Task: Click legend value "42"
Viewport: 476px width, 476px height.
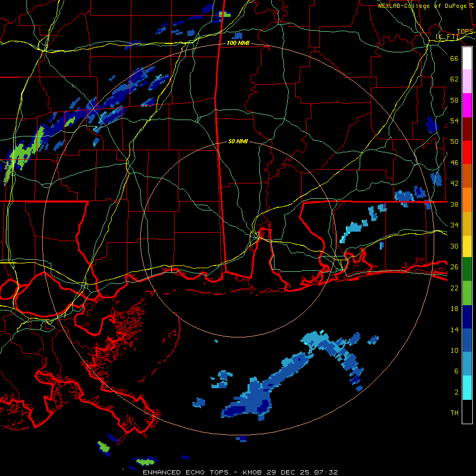Action: point(454,184)
